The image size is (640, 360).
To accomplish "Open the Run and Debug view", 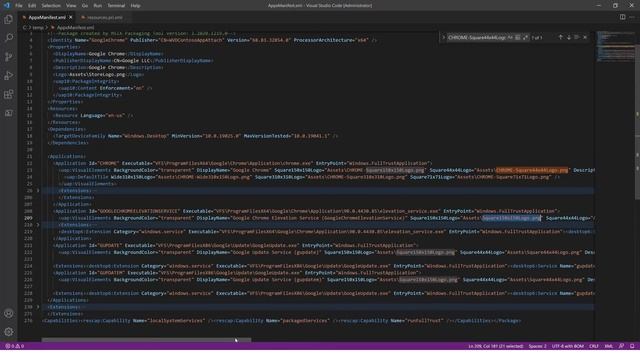I will [9, 76].
